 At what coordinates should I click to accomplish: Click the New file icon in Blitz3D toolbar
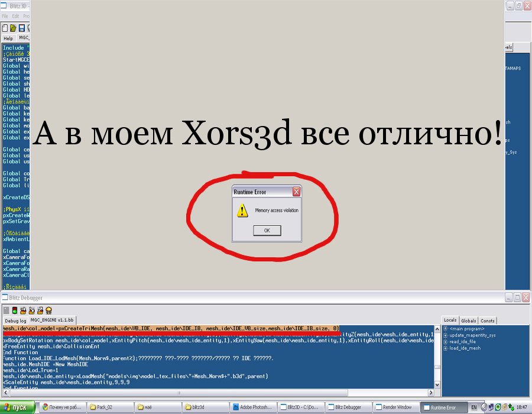[5, 28]
